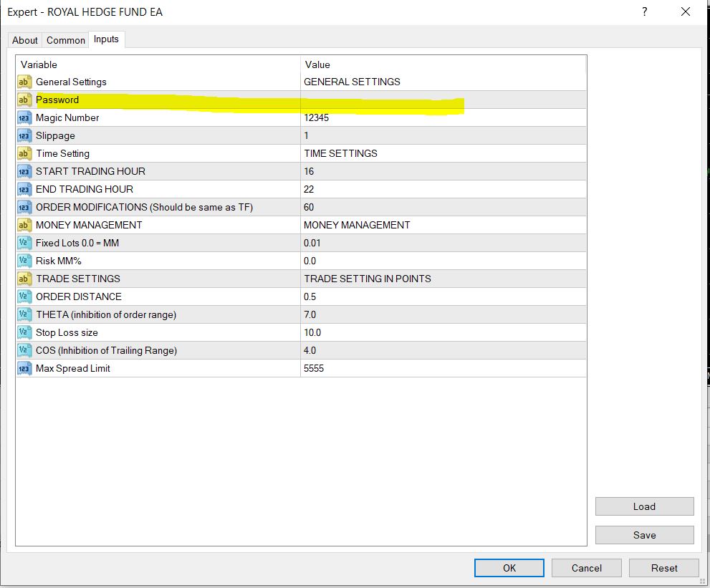Click the decimal icon next to ORDER DISTANCE
The width and height of the screenshot is (710, 588).
[24, 297]
